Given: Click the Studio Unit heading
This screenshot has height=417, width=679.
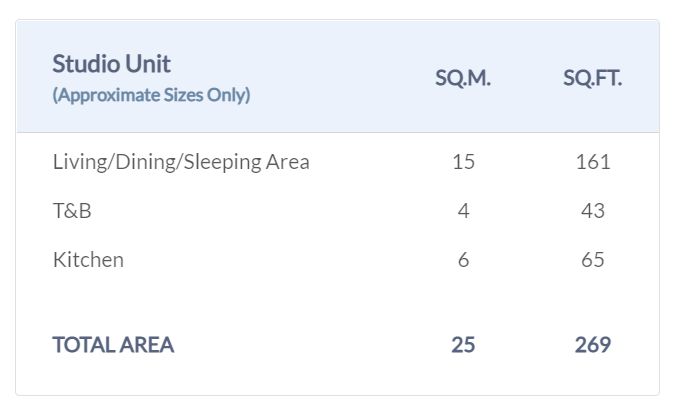Looking at the screenshot, I should click(111, 64).
